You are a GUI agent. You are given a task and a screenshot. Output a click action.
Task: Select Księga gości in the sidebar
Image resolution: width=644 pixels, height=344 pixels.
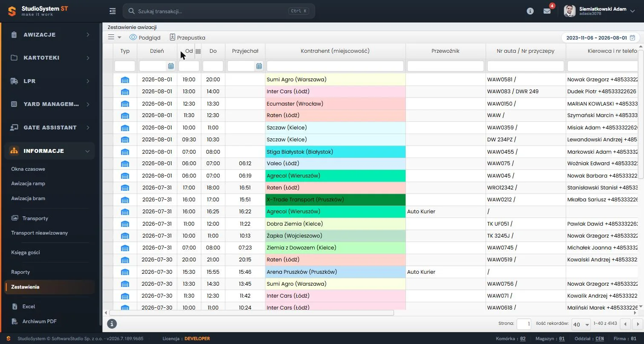pos(26,252)
